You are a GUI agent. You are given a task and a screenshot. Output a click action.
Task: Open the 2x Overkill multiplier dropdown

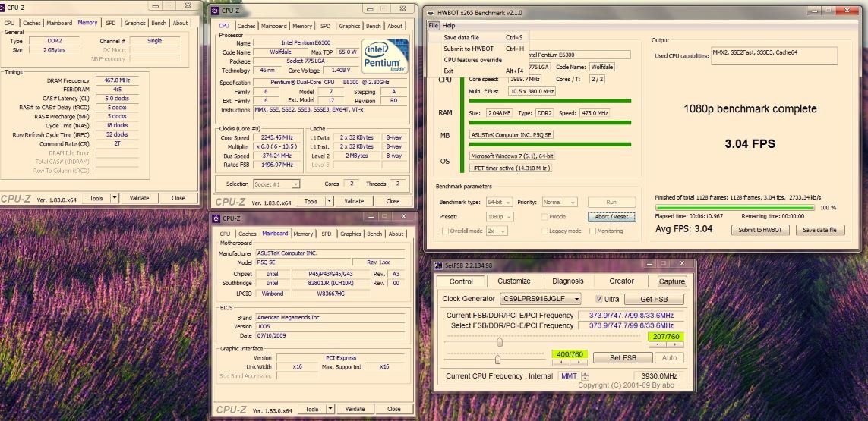(497, 231)
